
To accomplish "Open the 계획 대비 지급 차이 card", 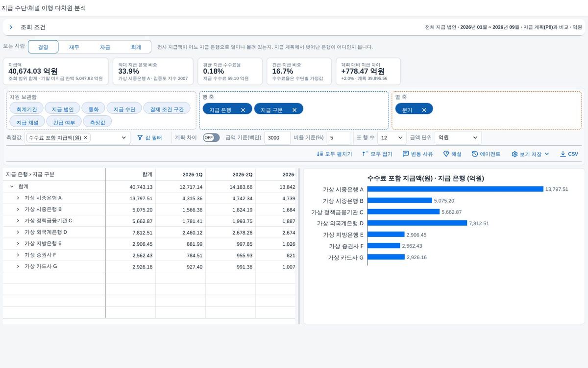I will [368, 71].
